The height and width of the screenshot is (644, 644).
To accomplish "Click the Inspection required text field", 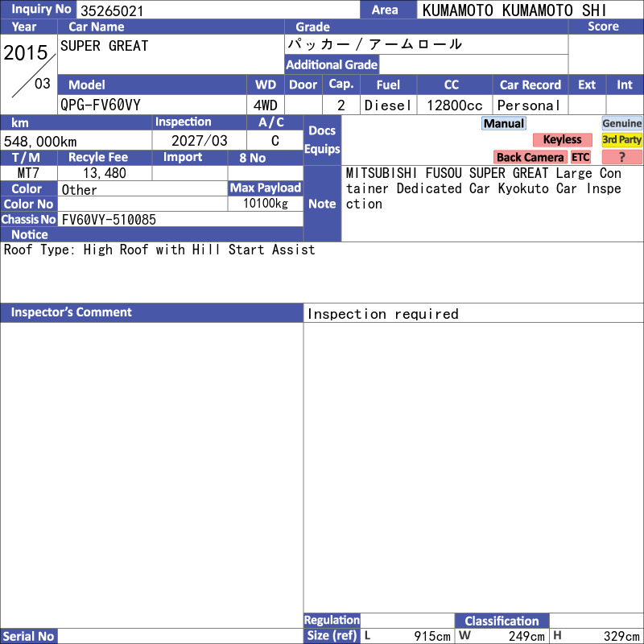I will [x=473, y=313].
